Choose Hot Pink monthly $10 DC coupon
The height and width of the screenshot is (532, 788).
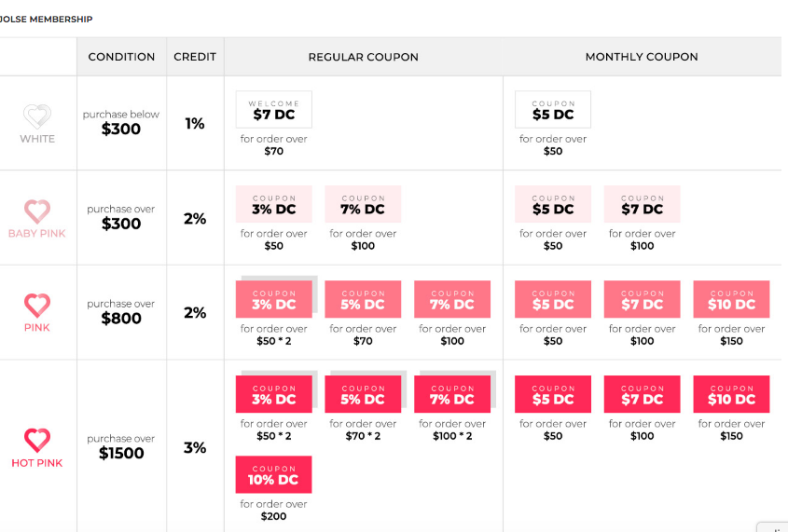[731, 394]
